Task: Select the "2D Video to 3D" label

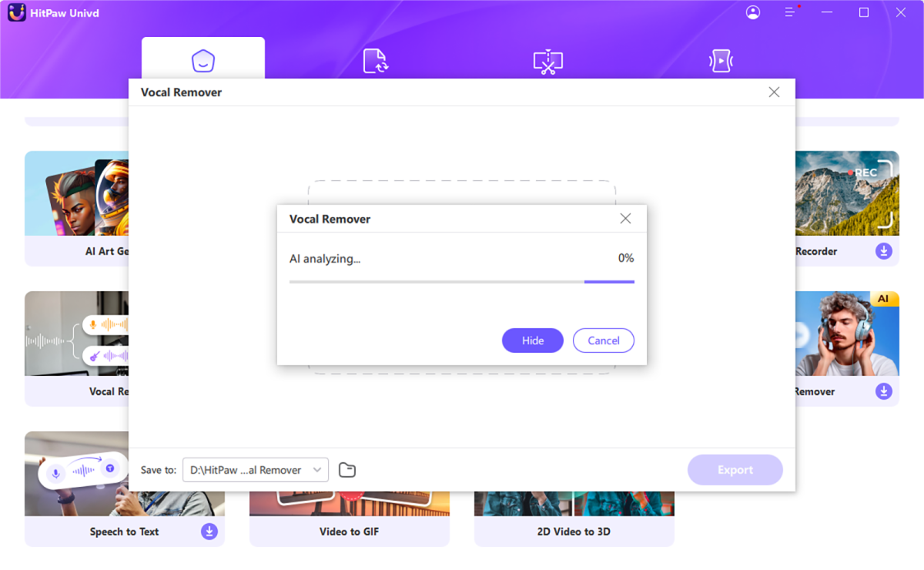Action: 574,531
